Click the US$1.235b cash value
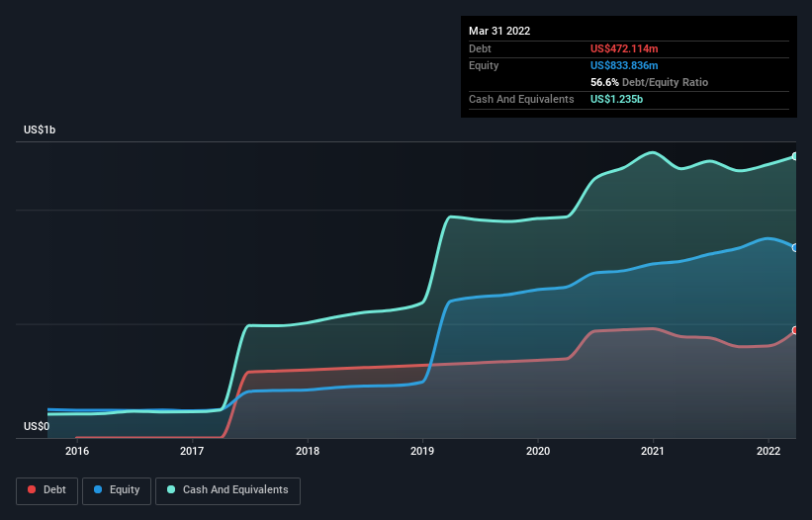 [616, 99]
